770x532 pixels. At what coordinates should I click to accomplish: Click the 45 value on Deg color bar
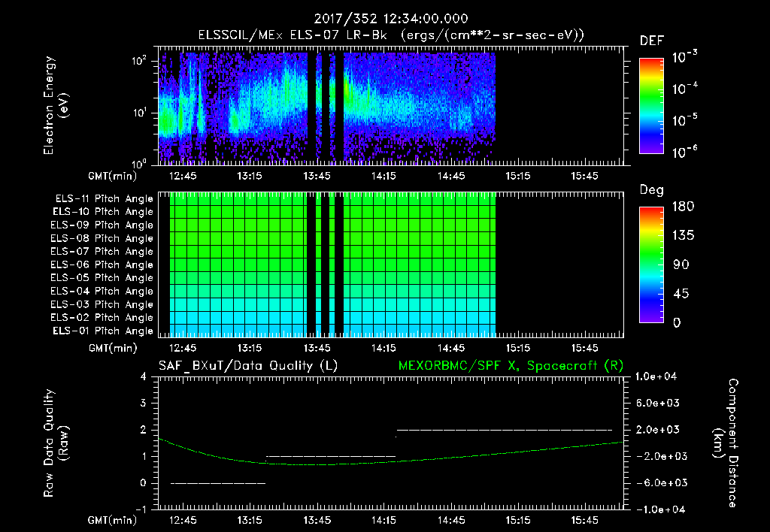pyautogui.click(x=681, y=294)
